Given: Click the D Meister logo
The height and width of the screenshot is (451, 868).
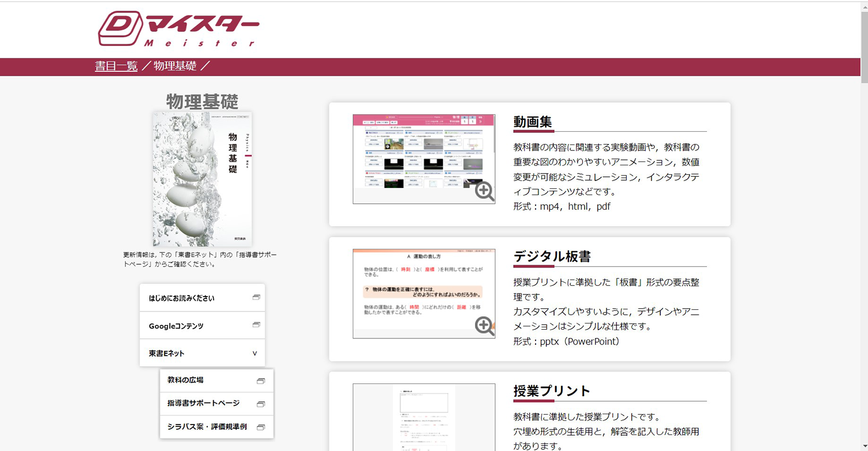Looking at the screenshot, I should tap(178, 29).
